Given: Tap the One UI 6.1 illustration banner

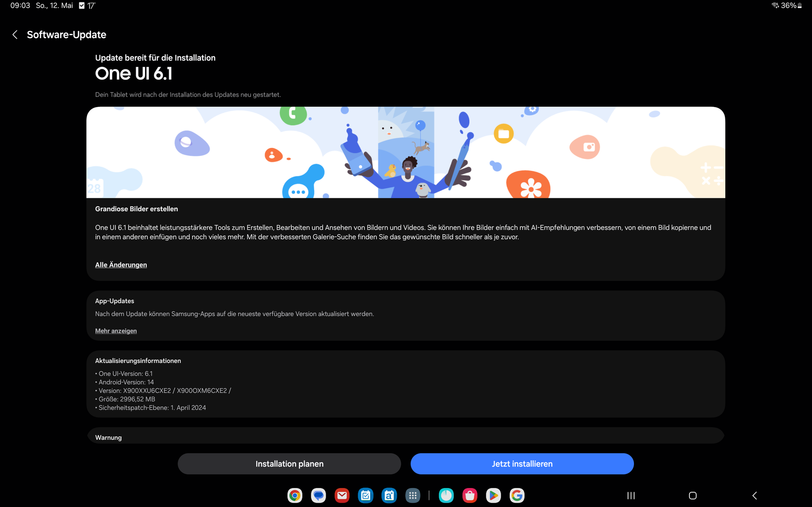Looking at the screenshot, I should pyautogui.click(x=406, y=152).
